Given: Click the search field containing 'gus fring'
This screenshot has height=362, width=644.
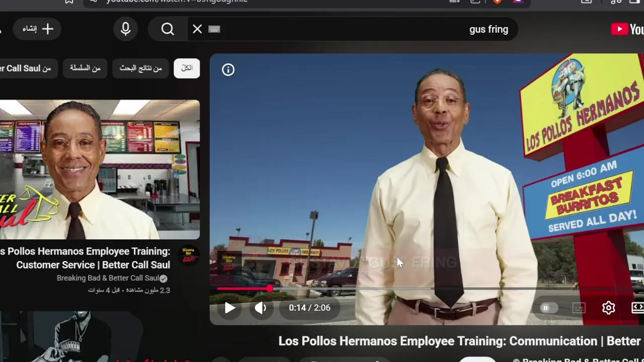Looking at the screenshot, I should (352, 29).
